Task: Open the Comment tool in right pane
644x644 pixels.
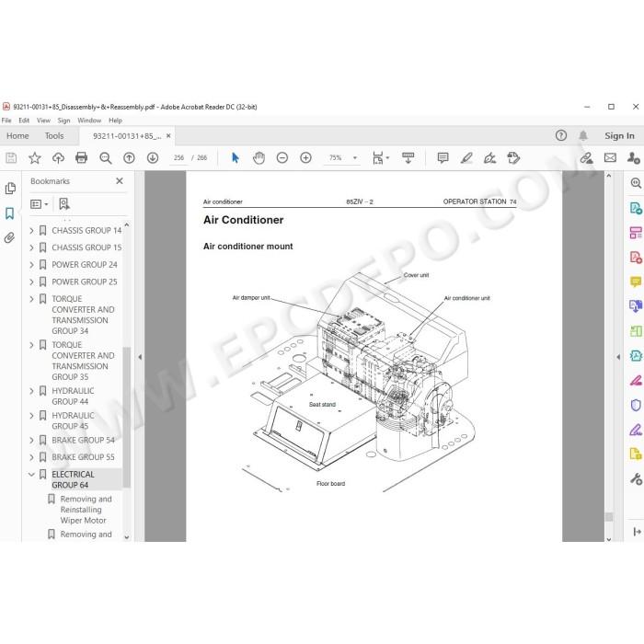Action: pyautogui.click(x=636, y=282)
